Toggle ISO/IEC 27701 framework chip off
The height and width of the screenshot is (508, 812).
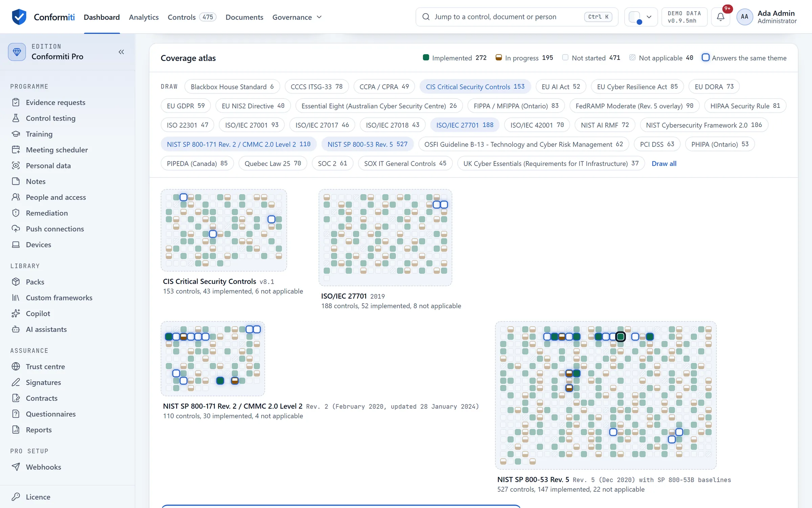click(x=465, y=125)
